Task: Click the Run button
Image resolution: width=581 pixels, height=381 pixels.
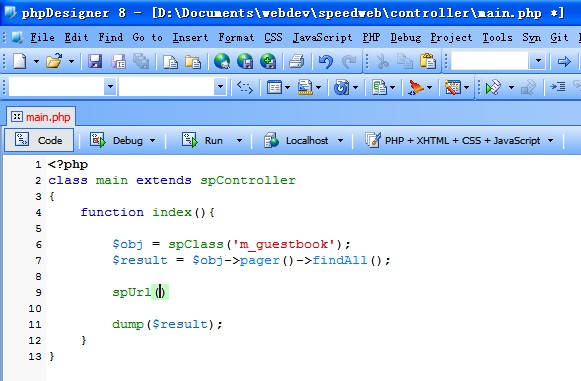Action: point(202,140)
